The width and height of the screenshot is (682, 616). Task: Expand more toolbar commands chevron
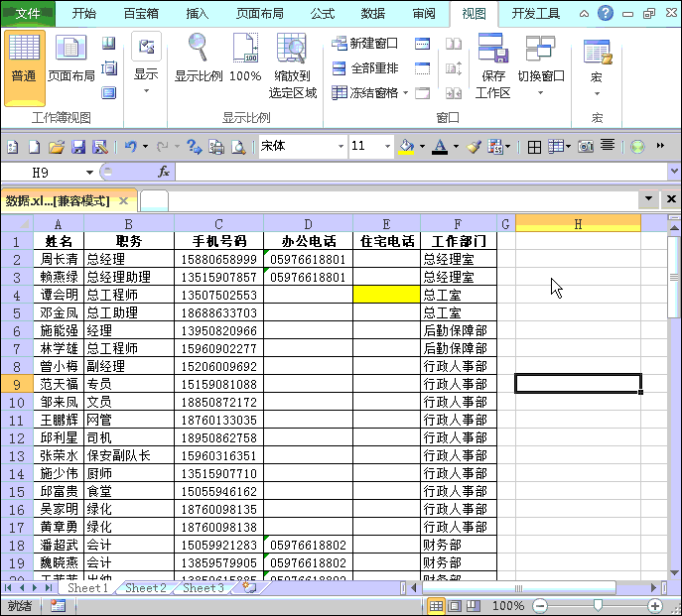660,146
